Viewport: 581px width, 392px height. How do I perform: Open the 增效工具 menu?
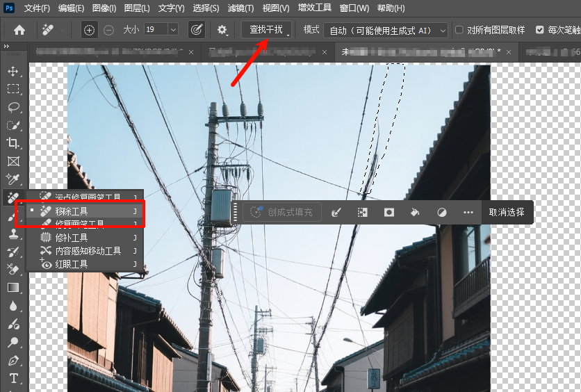pos(315,8)
